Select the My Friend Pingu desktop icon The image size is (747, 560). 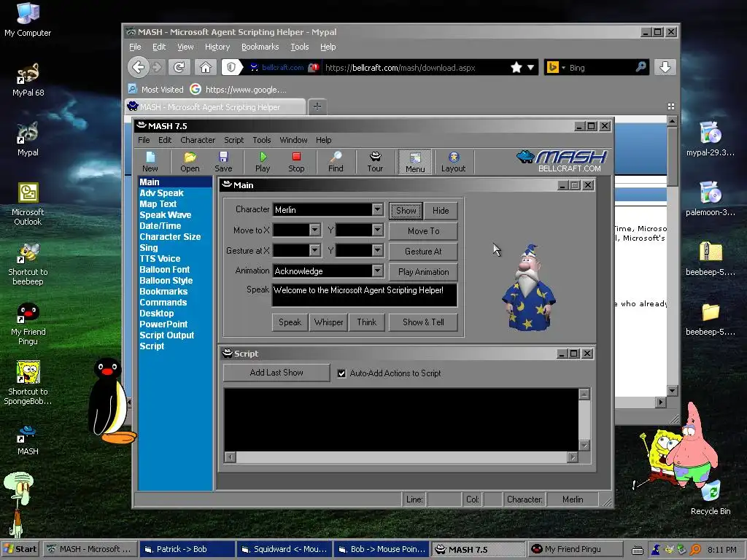[x=28, y=324]
